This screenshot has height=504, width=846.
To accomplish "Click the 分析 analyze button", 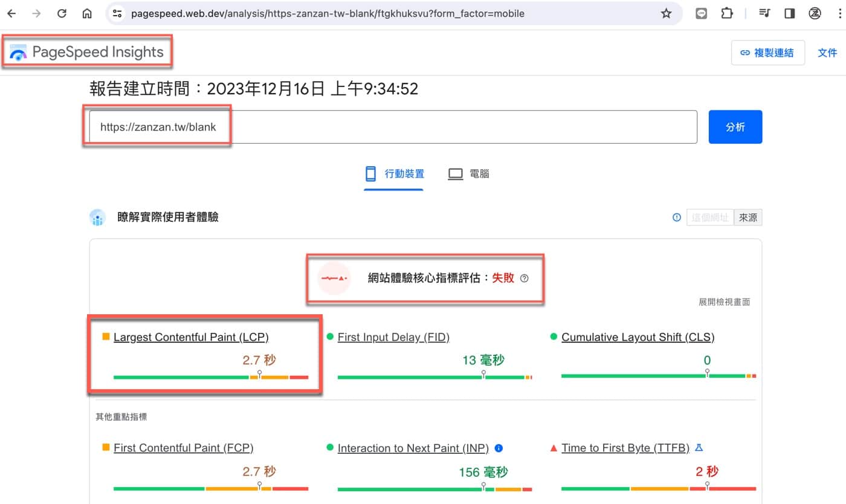I will coord(735,127).
